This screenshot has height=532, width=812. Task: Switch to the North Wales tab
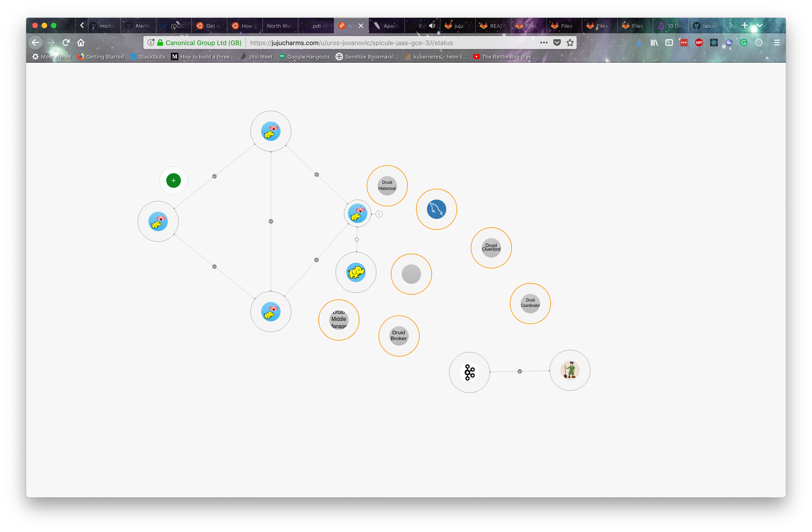(x=280, y=26)
